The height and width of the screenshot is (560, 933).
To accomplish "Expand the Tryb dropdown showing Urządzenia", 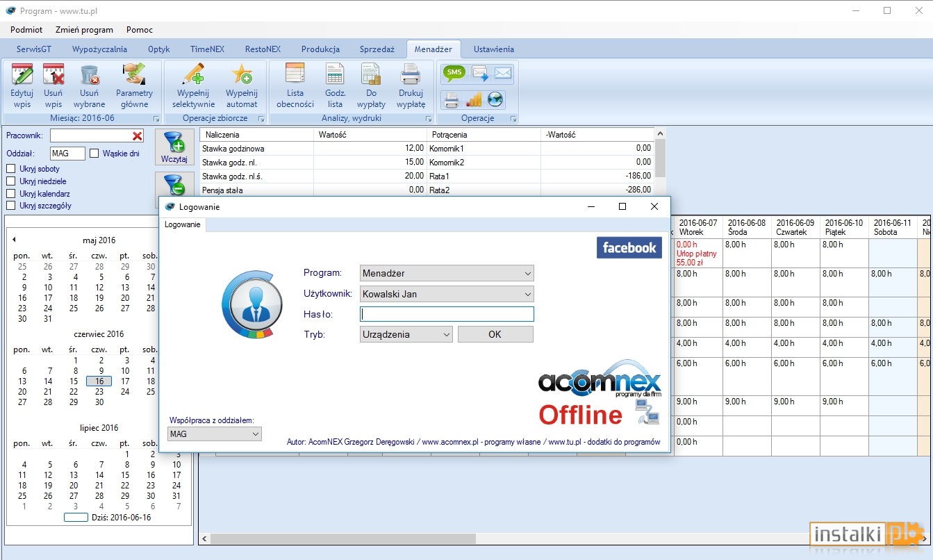I will click(406, 334).
